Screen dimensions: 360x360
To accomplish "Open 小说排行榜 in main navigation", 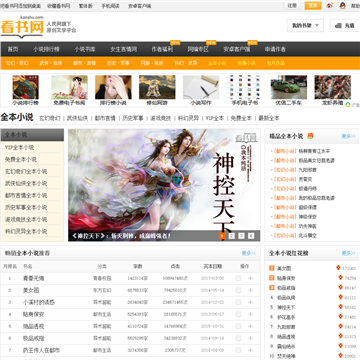I will click(x=46, y=49).
